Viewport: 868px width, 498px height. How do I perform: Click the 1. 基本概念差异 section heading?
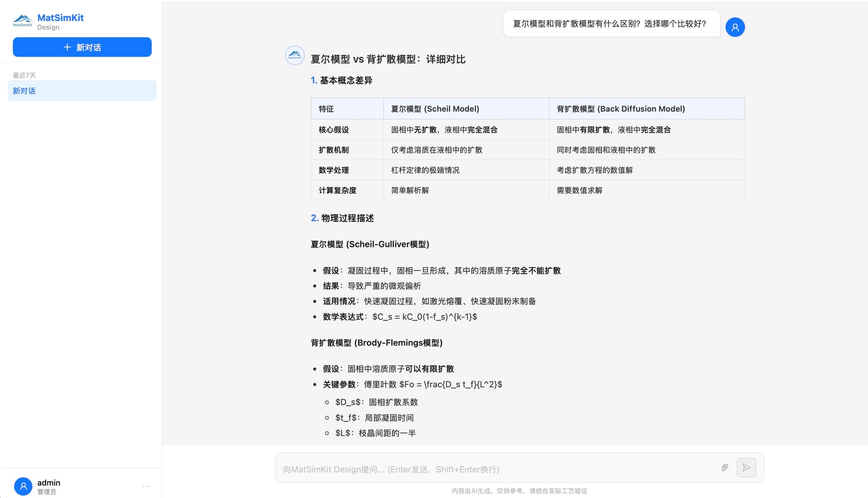click(342, 80)
